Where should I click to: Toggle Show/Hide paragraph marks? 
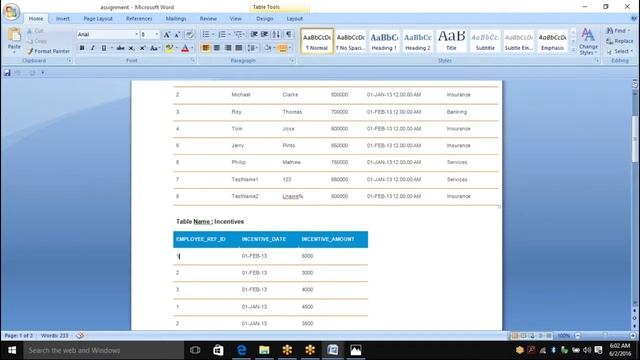pos(289,35)
